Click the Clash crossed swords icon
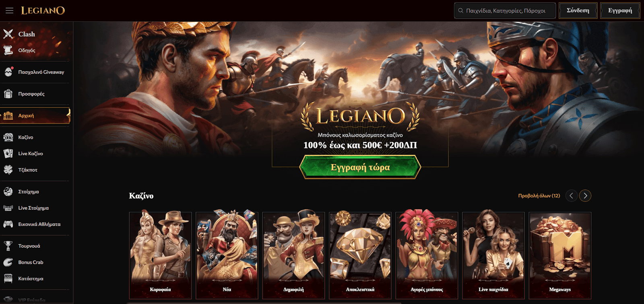The width and height of the screenshot is (644, 304). click(x=8, y=34)
